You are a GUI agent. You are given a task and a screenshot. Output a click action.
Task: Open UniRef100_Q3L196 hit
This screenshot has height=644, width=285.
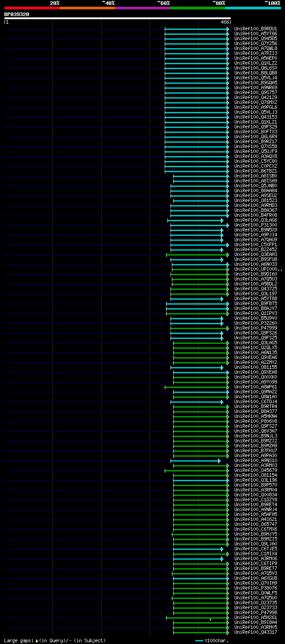coord(256,480)
